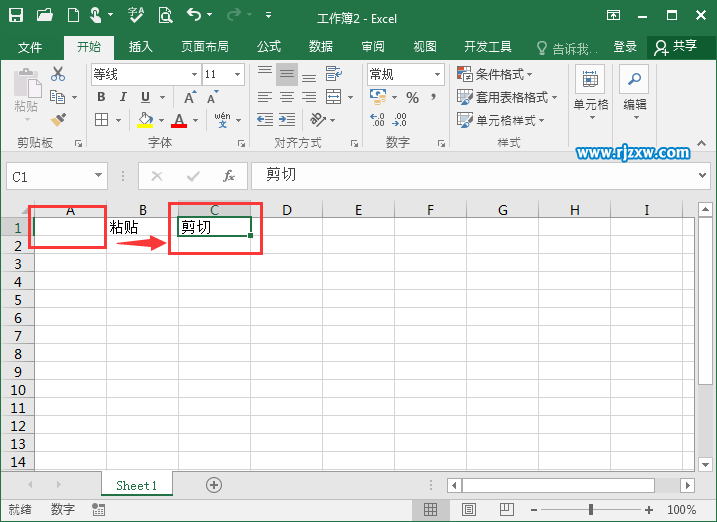This screenshot has height=522, width=717.
Task: Apply comma style
Action: pos(433,97)
